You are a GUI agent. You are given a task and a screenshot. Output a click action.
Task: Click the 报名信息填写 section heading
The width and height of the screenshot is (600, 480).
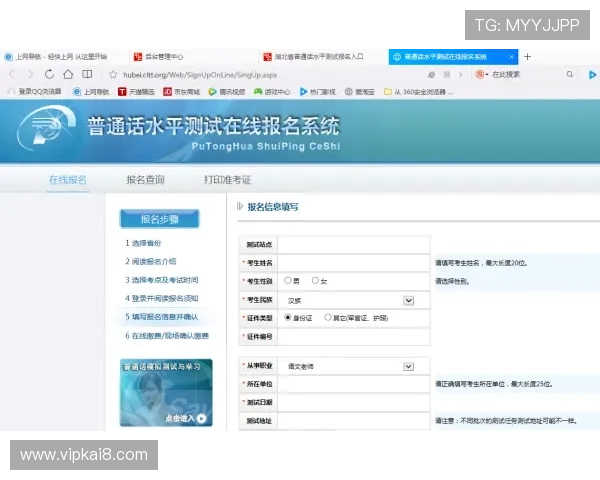[272, 207]
